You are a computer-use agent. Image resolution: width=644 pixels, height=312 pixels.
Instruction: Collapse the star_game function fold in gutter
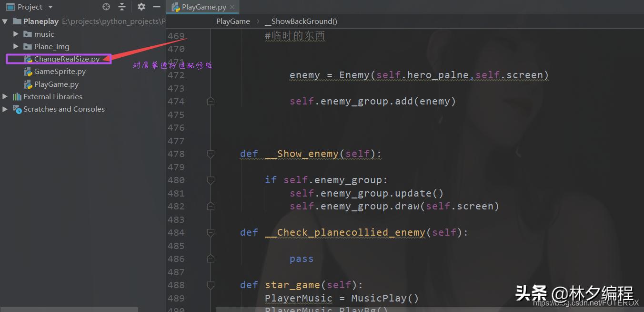211,285
